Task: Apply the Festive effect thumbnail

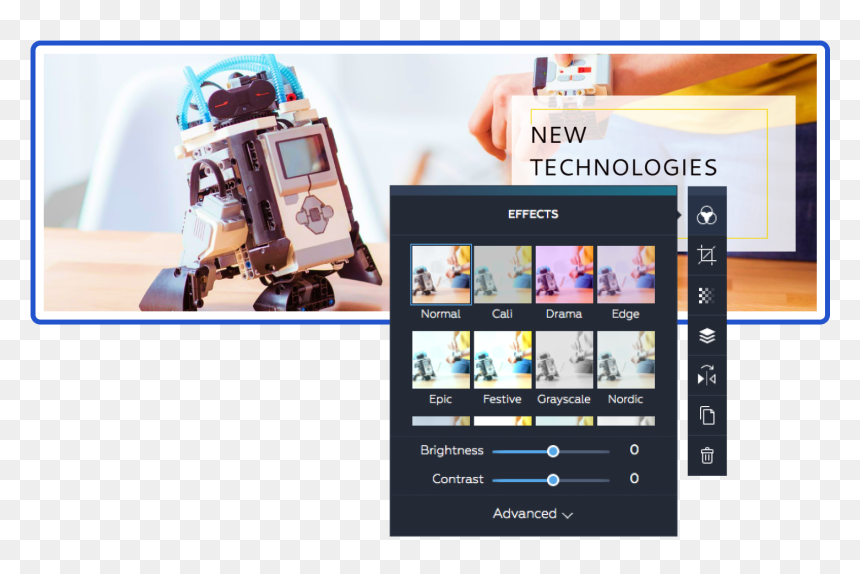Action: 502,360
